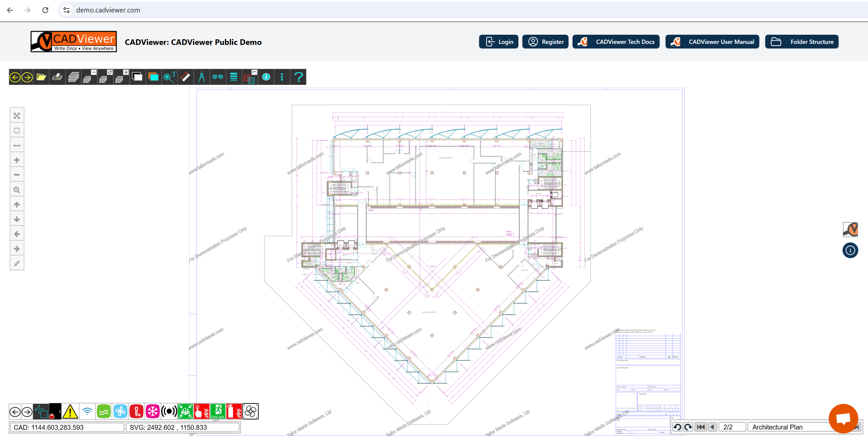Select the compass calibration tool

pyautogui.click(x=202, y=77)
